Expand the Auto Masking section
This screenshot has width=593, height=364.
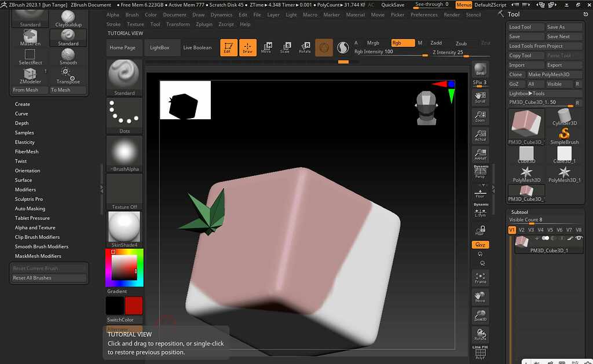(x=30, y=208)
